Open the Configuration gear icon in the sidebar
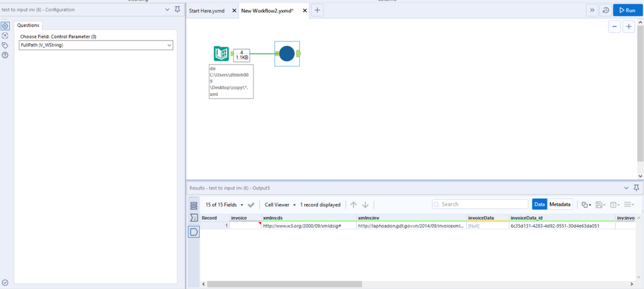The width and height of the screenshot is (644, 289). (x=5, y=26)
